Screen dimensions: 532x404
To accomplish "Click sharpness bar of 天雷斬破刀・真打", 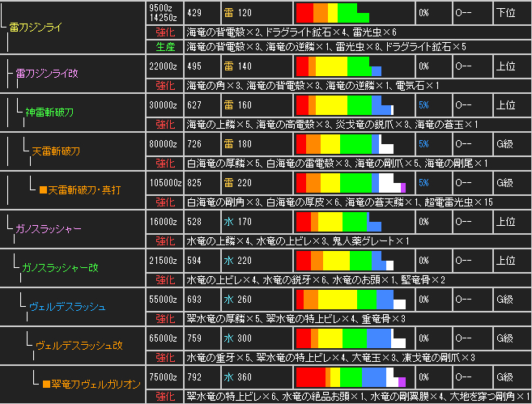I will pos(351,183).
